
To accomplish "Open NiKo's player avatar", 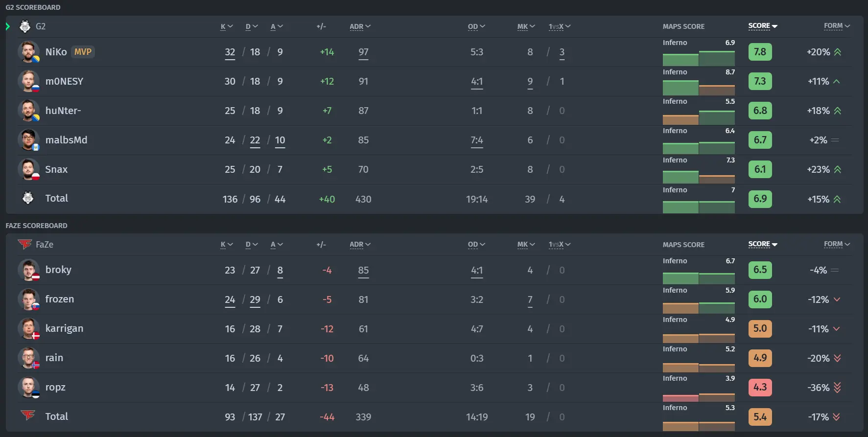I will point(28,52).
